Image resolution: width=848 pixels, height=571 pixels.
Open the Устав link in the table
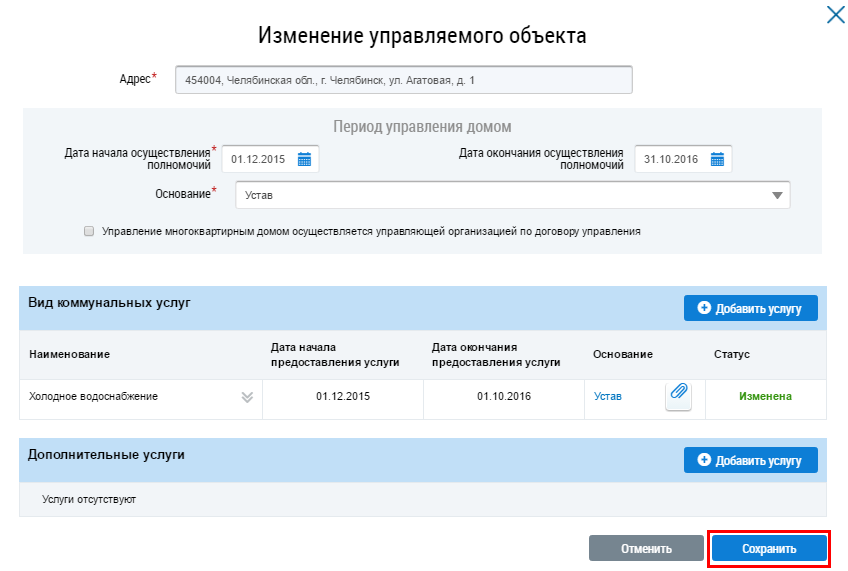(607, 396)
